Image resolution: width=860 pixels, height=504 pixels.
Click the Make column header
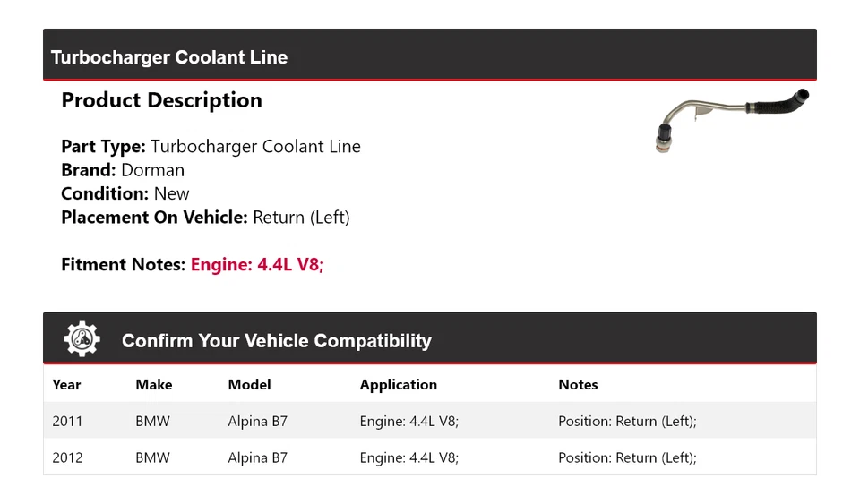tap(153, 385)
